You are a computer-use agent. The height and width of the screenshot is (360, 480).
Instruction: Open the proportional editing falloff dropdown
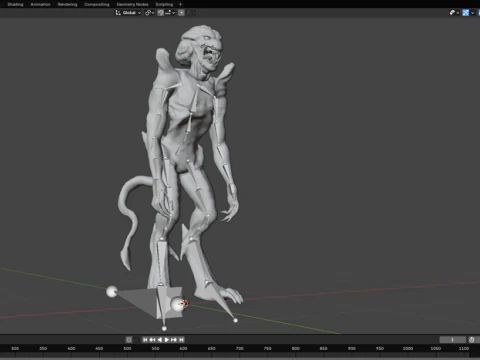click(191, 13)
